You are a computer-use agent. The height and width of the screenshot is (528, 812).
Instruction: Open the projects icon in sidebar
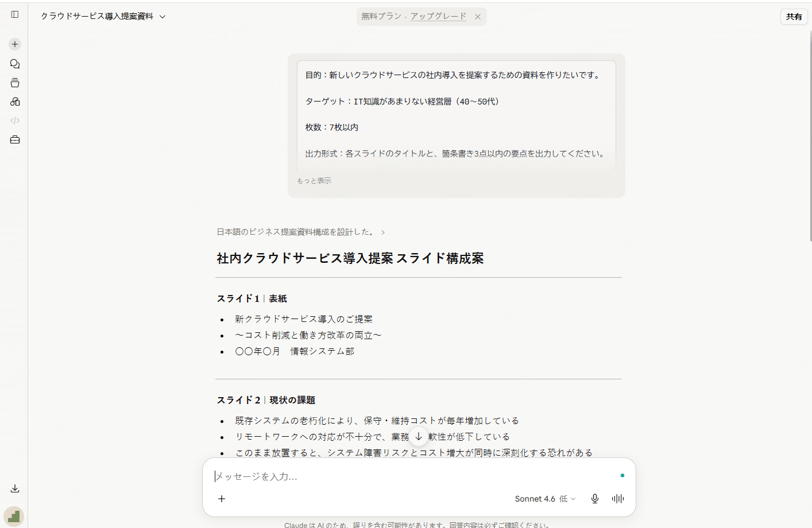15,83
